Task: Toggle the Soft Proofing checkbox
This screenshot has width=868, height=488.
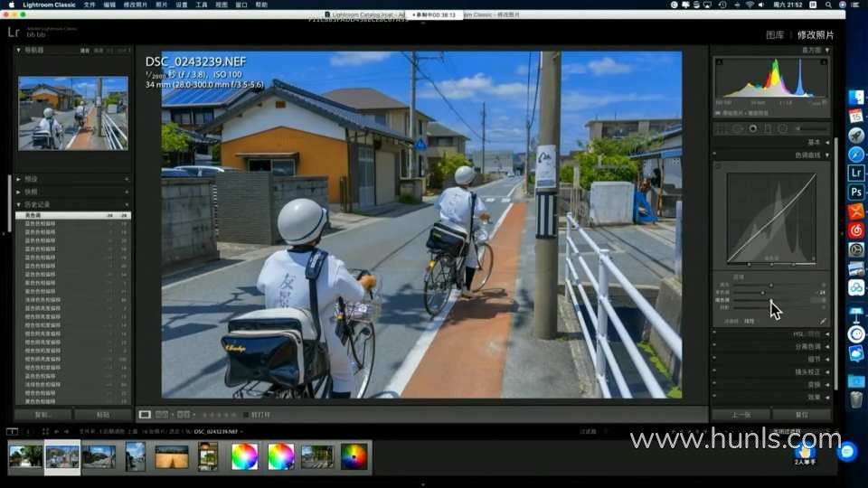Action: click(x=246, y=415)
